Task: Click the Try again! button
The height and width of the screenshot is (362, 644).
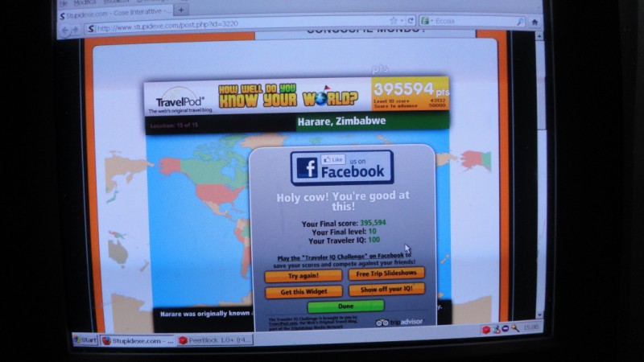Action: 303,276
